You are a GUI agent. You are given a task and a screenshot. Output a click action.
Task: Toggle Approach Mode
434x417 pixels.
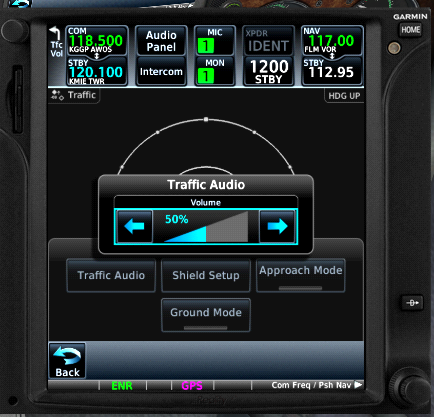(301, 276)
